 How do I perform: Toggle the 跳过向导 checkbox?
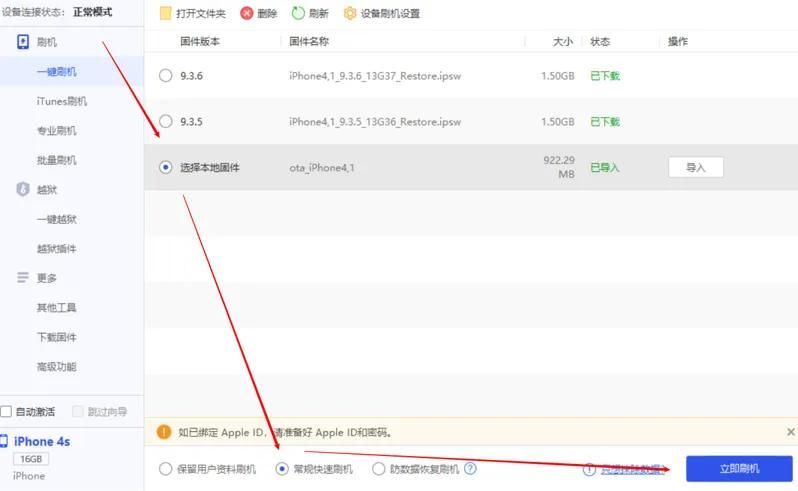coord(78,411)
